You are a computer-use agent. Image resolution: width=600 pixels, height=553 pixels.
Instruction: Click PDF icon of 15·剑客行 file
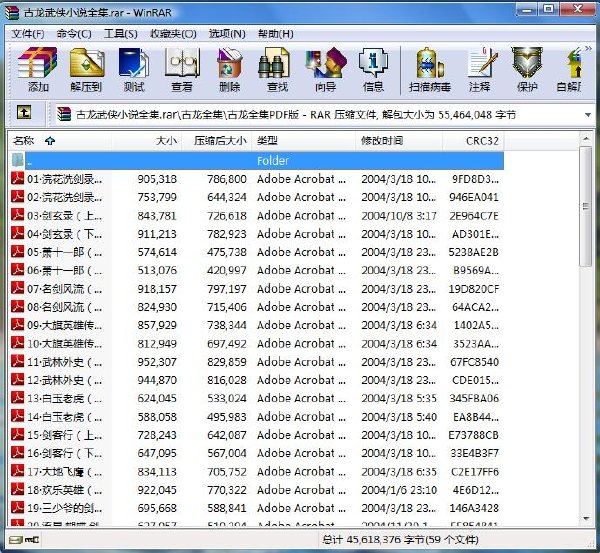pyautogui.click(x=17, y=435)
